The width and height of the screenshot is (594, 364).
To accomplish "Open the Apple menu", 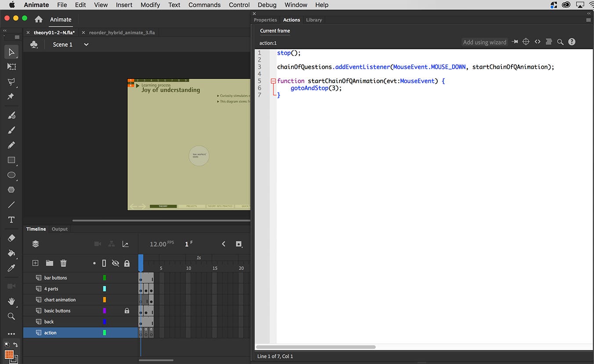I will click(12, 5).
